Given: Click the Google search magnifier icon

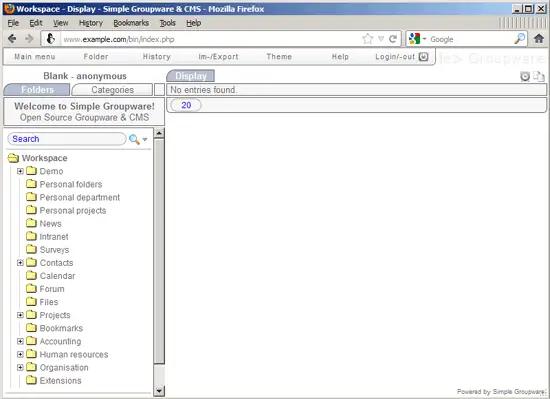Looking at the screenshot, I should pyautogui.click(x=520, y=39).
